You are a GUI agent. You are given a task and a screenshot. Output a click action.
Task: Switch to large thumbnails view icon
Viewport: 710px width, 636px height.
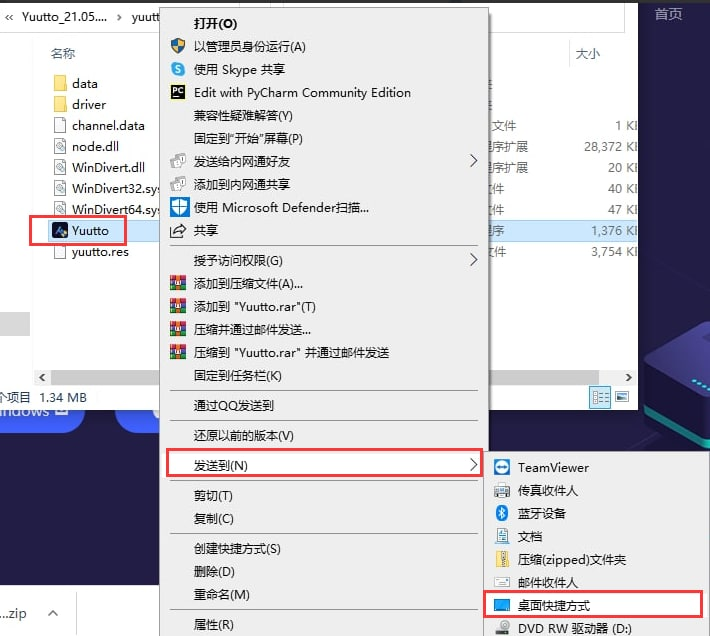point(622,397)
